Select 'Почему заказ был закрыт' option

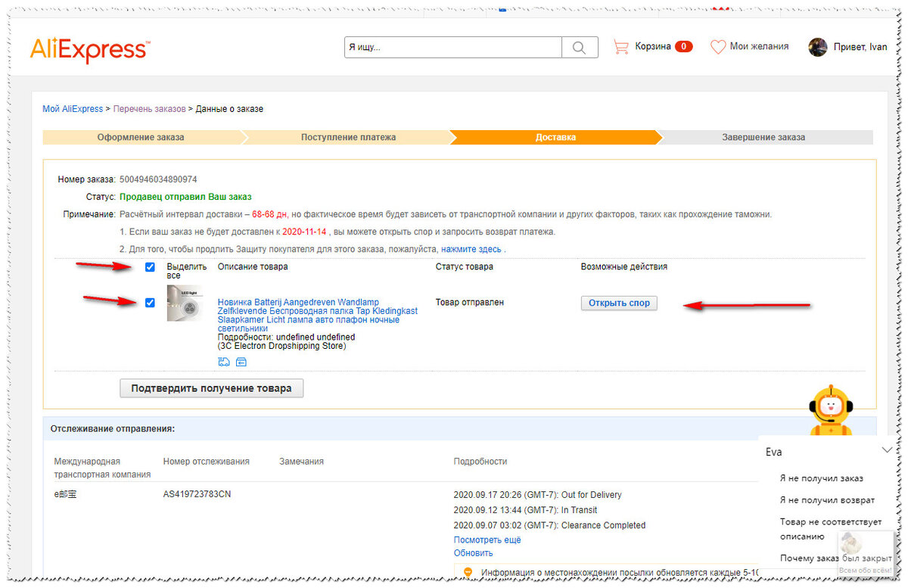(836, 558)
